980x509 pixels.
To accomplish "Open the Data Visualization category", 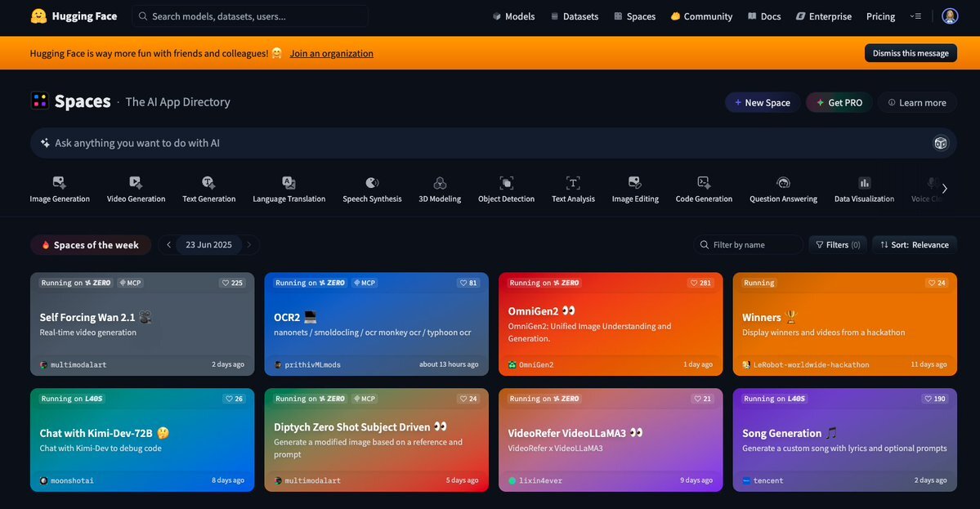I will (x=864, y=190).
